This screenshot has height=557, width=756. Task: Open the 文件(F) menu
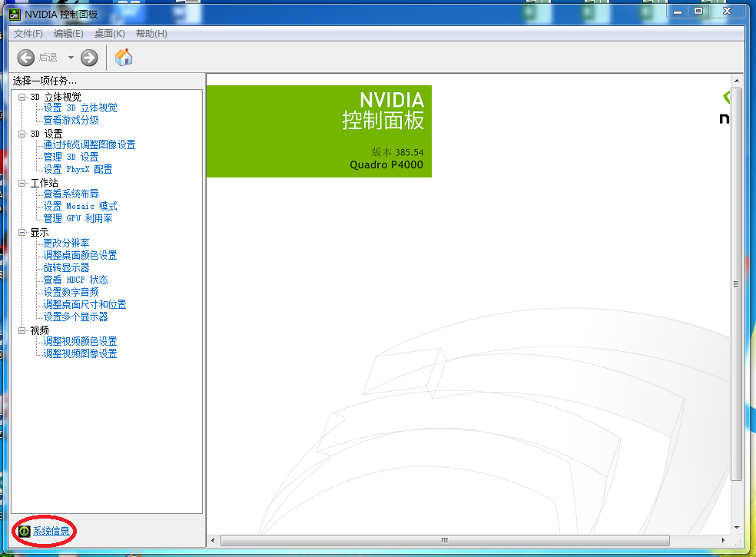[28, 34]
